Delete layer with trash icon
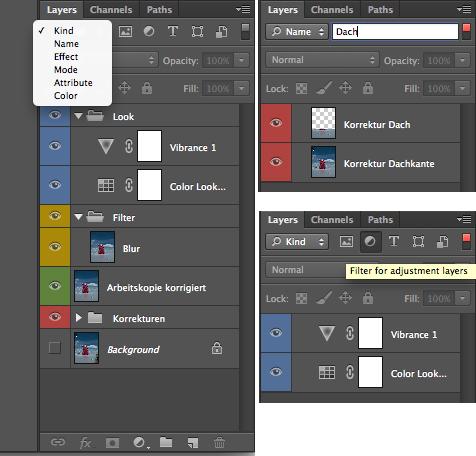Viewport: 476px width, 456px height. [x=219, y=443]
